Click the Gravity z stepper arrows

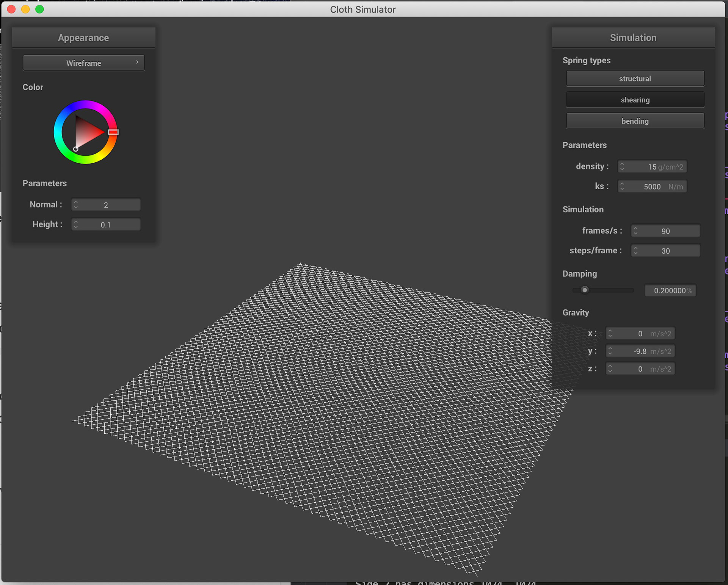[610, 369]
